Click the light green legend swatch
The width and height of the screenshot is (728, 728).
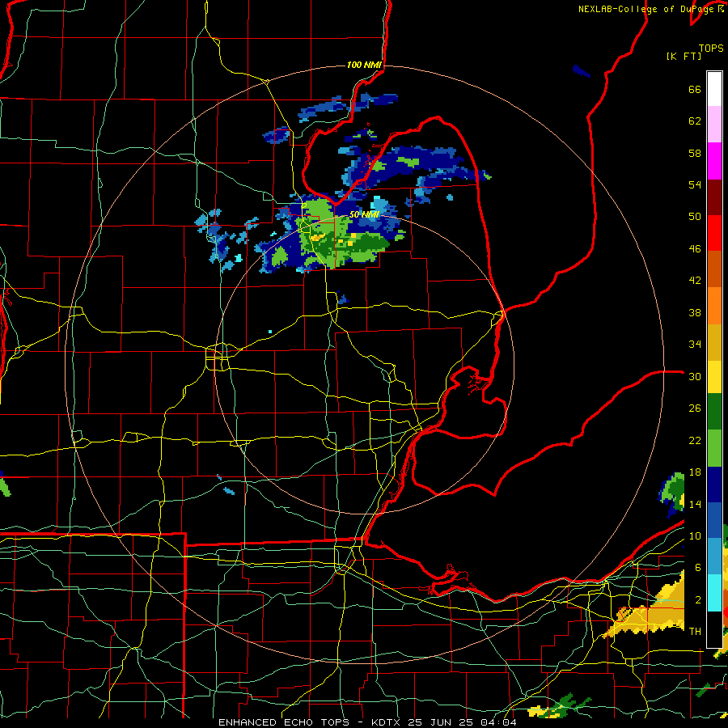click(x=714, y=448)
